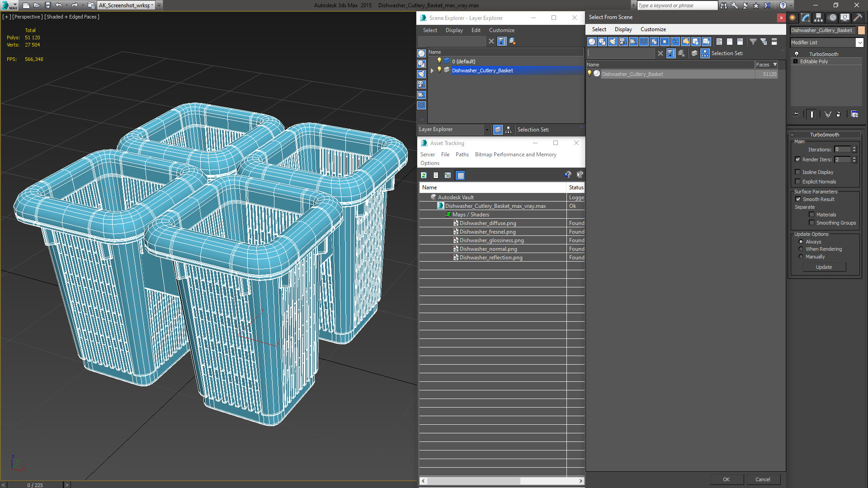Toggle Display Shapes filter in Layer Explorer sidebar

pos(421,64)
